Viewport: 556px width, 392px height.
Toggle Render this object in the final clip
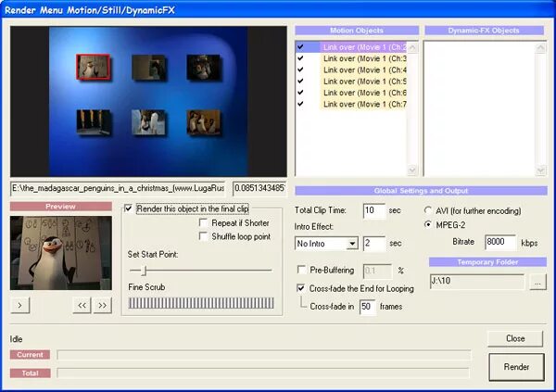pos(129,209)
